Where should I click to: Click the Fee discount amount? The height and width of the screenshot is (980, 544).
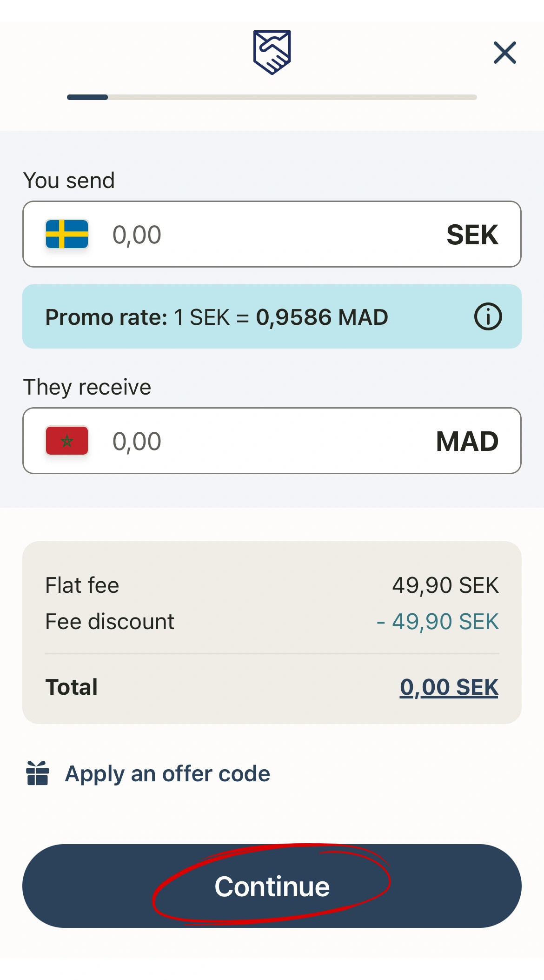(438, 622)
